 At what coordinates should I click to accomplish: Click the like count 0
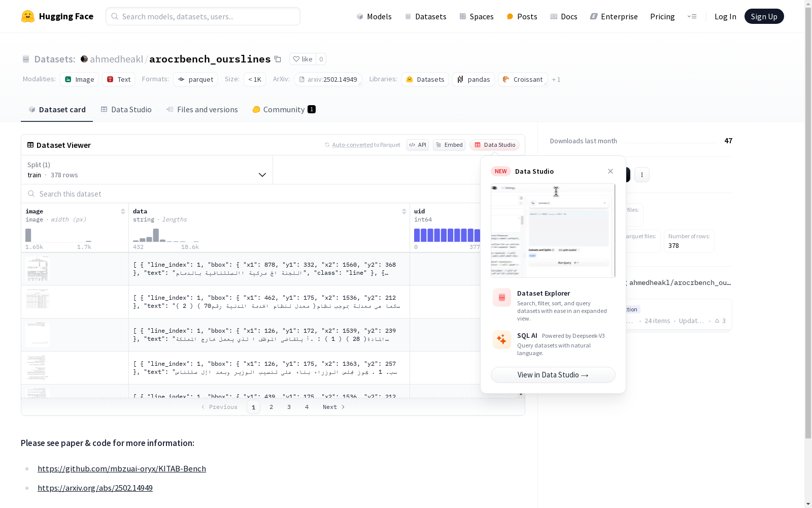tap(321, 59)
